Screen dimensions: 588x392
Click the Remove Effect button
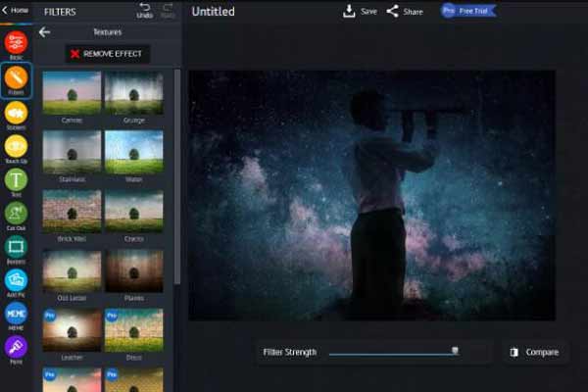(x=108, y=54)
